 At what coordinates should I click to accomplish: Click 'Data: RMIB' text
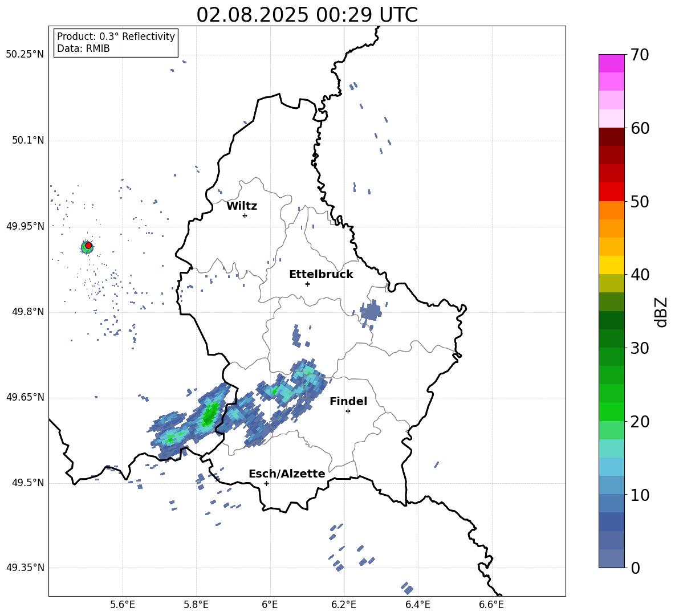click(83, 48)
